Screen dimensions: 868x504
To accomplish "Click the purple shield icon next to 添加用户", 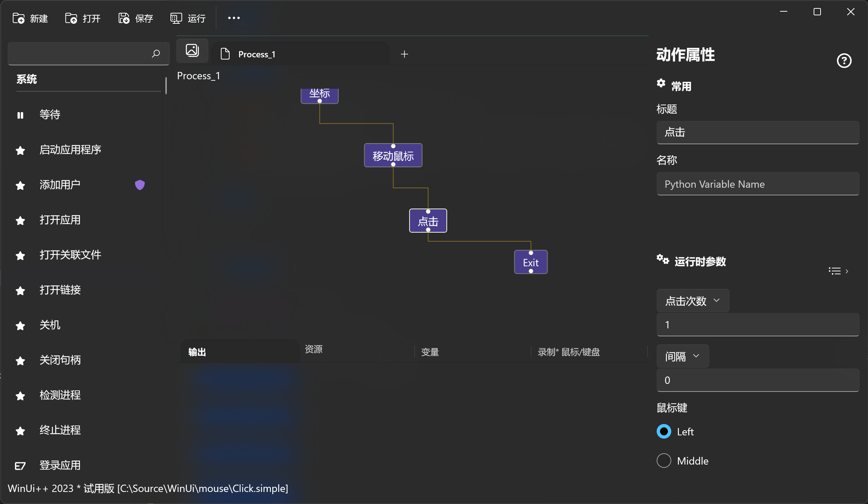I will (140, 185).
